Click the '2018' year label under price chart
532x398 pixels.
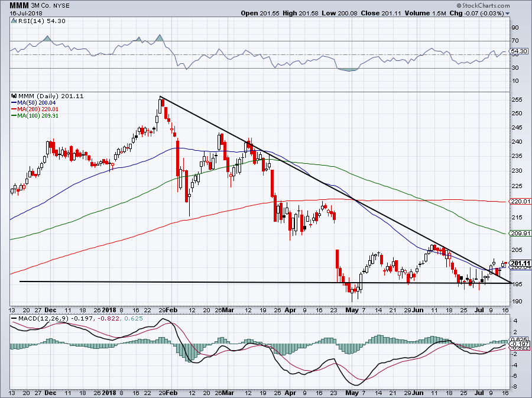(x=109, y=310)
